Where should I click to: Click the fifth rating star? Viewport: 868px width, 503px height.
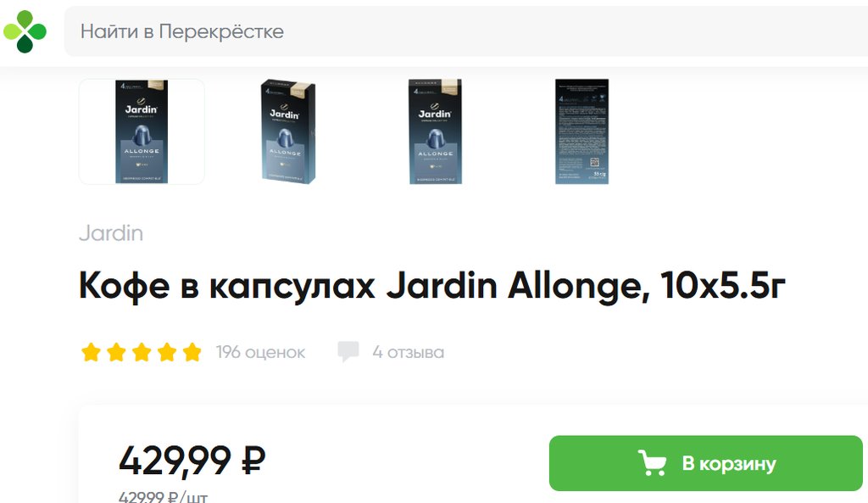click(x=192, y=352)
